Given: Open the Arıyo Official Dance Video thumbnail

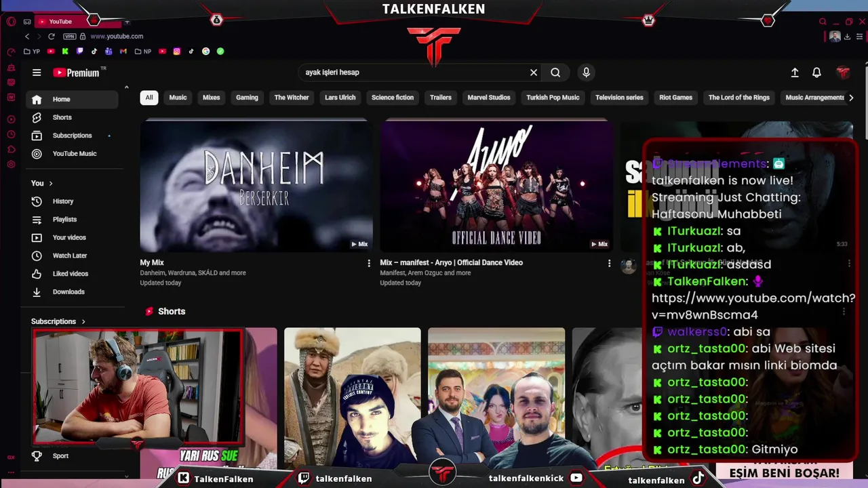Looking at the screenshot, I should (x=496, y=186).
